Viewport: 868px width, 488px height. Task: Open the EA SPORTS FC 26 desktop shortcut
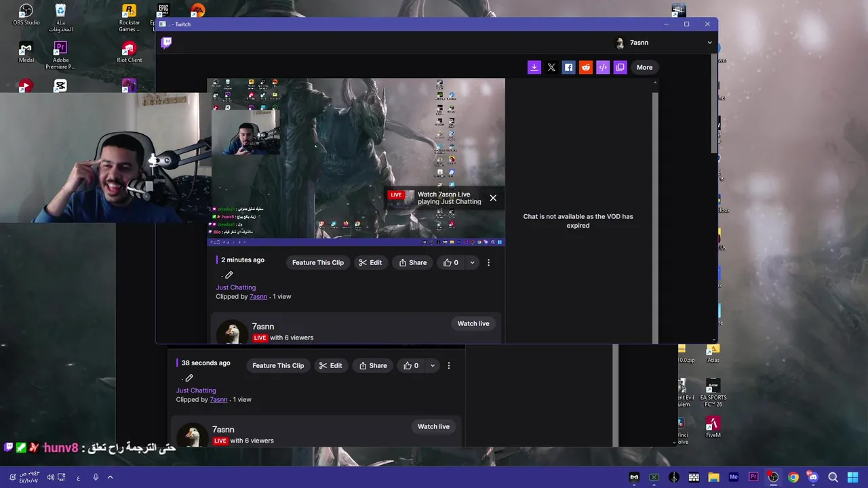pyautogui.click(x=713, y=393)
